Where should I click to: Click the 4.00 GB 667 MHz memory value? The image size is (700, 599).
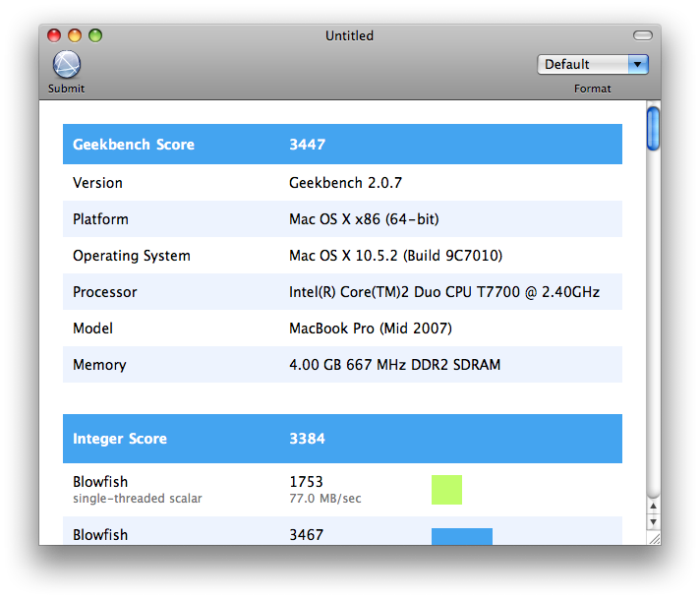[x=394, y=365]
